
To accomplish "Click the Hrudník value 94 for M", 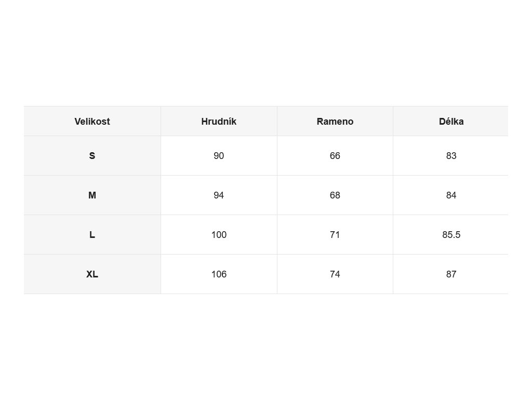I will tap(219, 195).
